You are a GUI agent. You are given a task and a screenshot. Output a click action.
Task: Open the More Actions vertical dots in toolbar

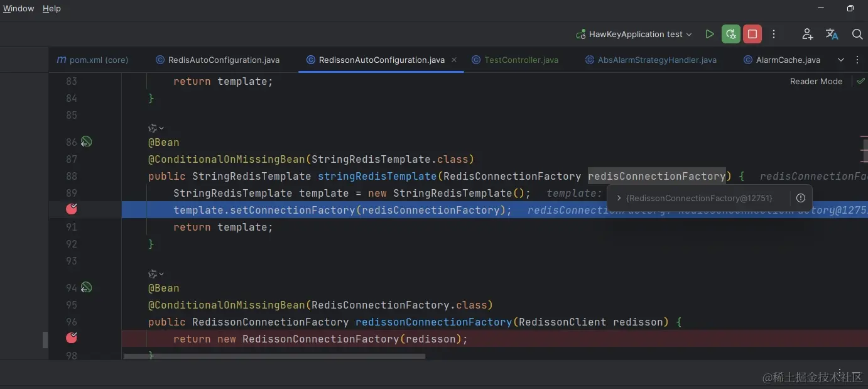[774, 35]
